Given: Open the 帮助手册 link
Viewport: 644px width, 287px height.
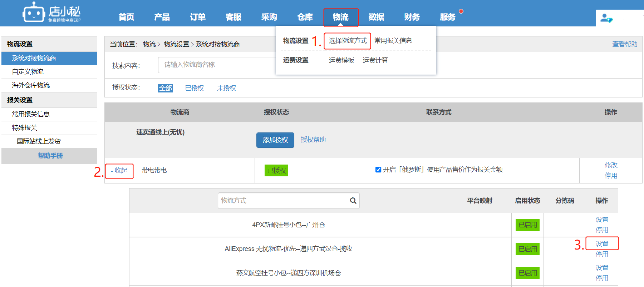Looking at the screenshot, I should [x=50, y=156].
